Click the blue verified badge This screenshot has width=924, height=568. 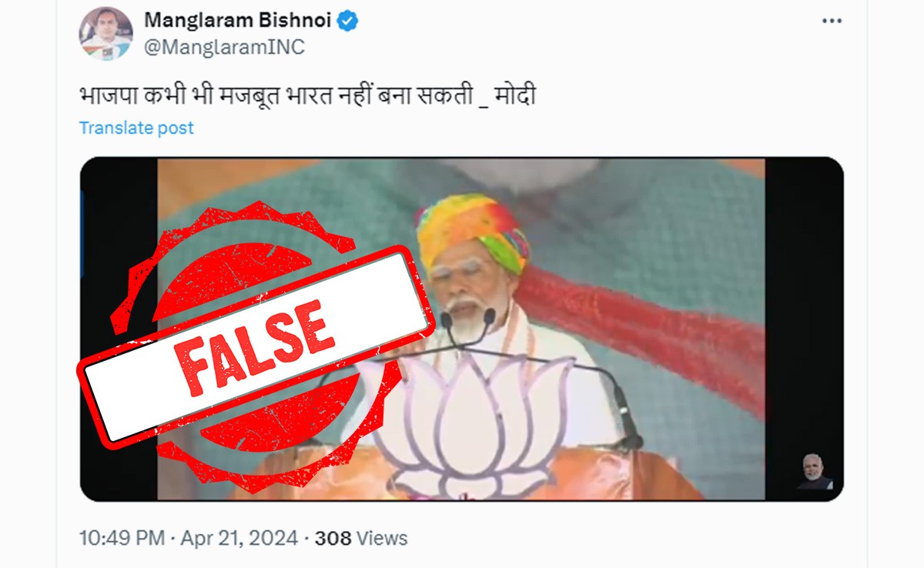tap(348, 22)
